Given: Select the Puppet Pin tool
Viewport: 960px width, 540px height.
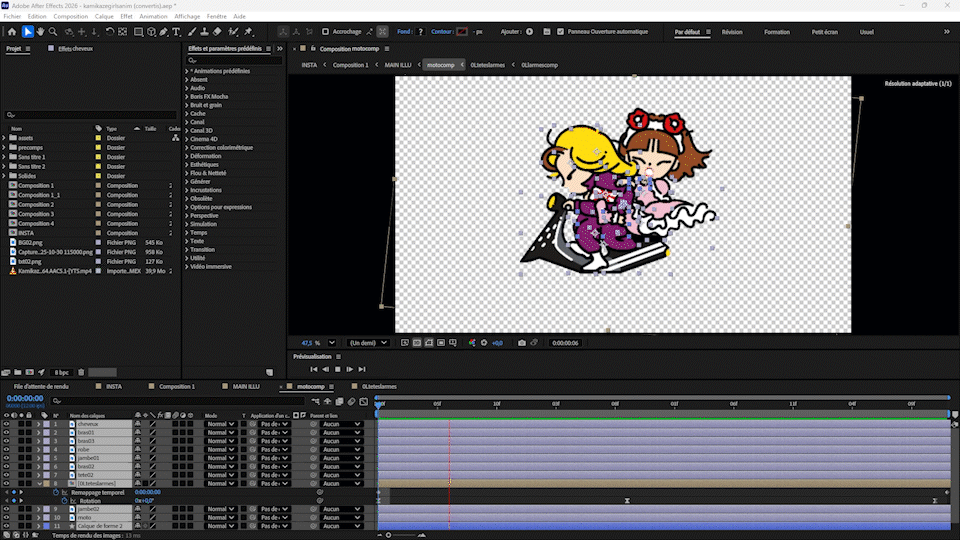Looking at the screenshot, I should click(249, 32).
